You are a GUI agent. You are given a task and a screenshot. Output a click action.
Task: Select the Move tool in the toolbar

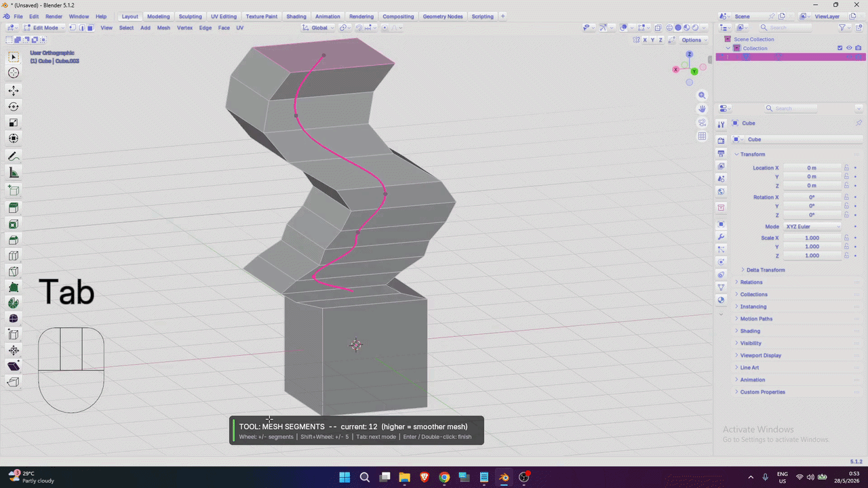click(x=14, y=90)
